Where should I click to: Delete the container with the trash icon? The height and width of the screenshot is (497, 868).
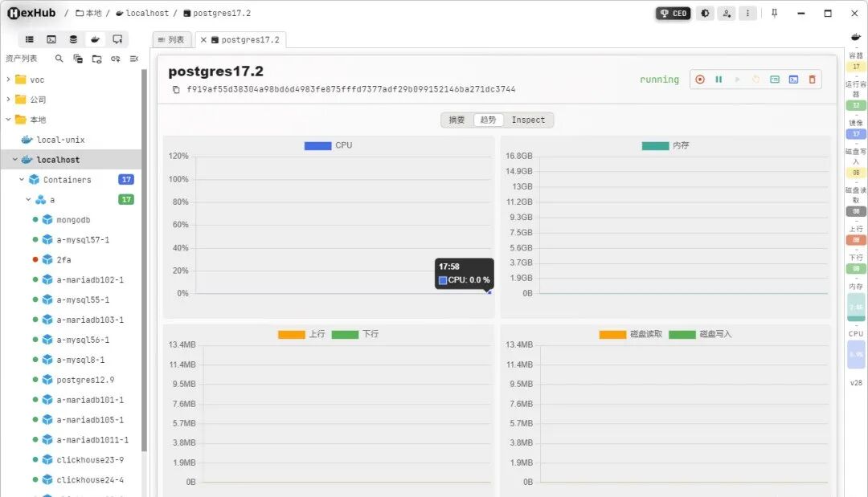pos(812,79)
